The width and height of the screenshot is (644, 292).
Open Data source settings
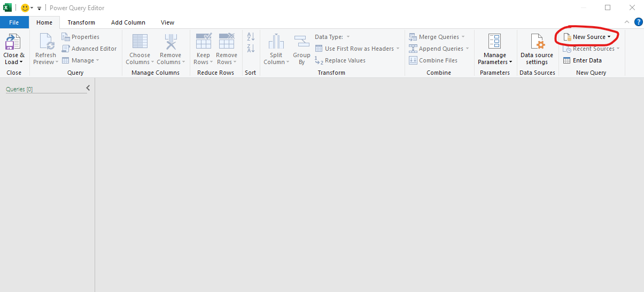coord(537,49)
